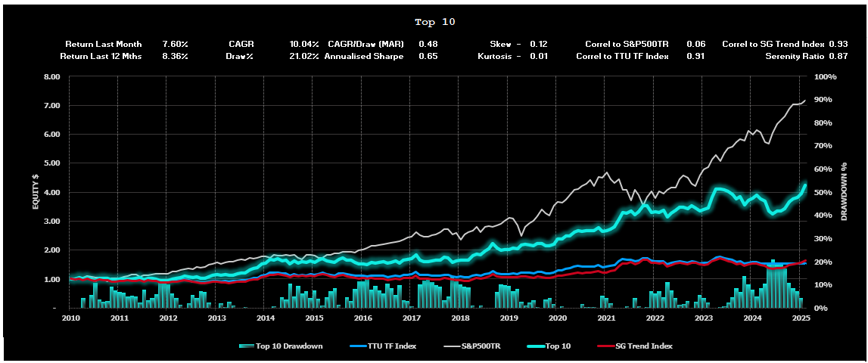868x363 pixels.
Task: Click the 100% tick on drawdown axis
Action: click(824, 77)
